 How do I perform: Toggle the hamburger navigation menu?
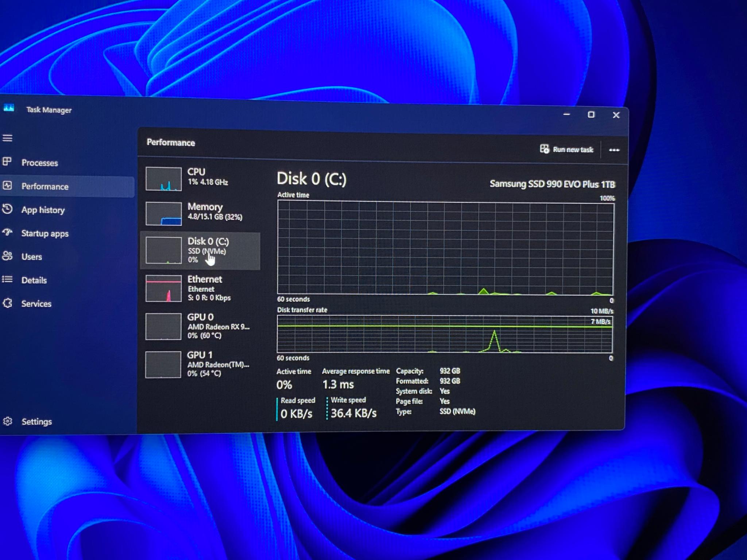pyautogui.click(x=8, y=138)
